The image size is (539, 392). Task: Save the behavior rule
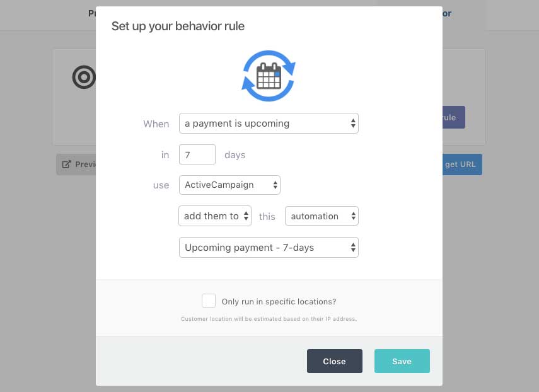coord(402,361)
